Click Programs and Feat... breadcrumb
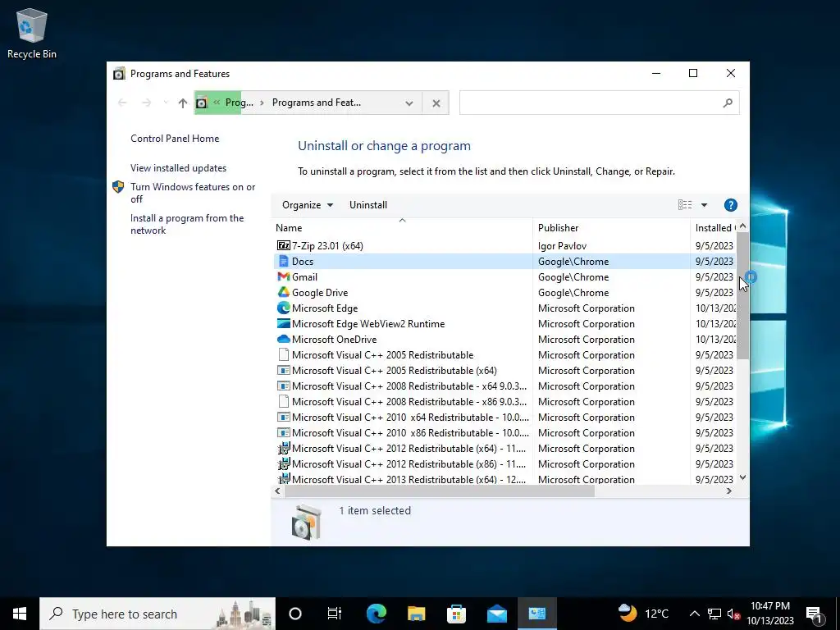 317,103
